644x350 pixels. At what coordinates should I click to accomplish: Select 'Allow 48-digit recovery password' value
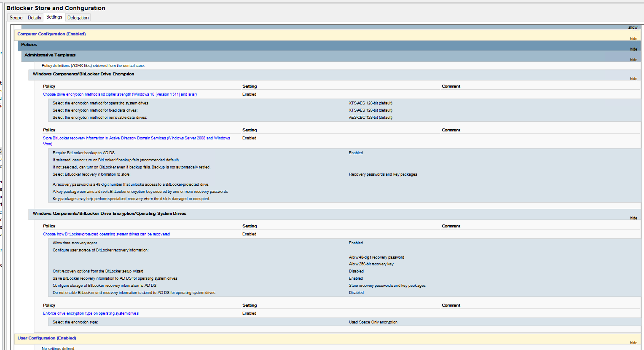click(x=376, y=257)
